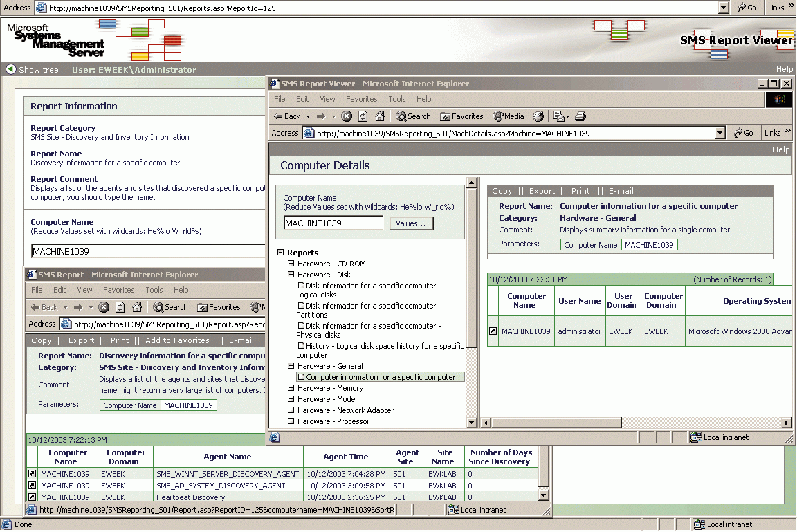Expand Hardware - CD-ROM node

coord(291,264)
